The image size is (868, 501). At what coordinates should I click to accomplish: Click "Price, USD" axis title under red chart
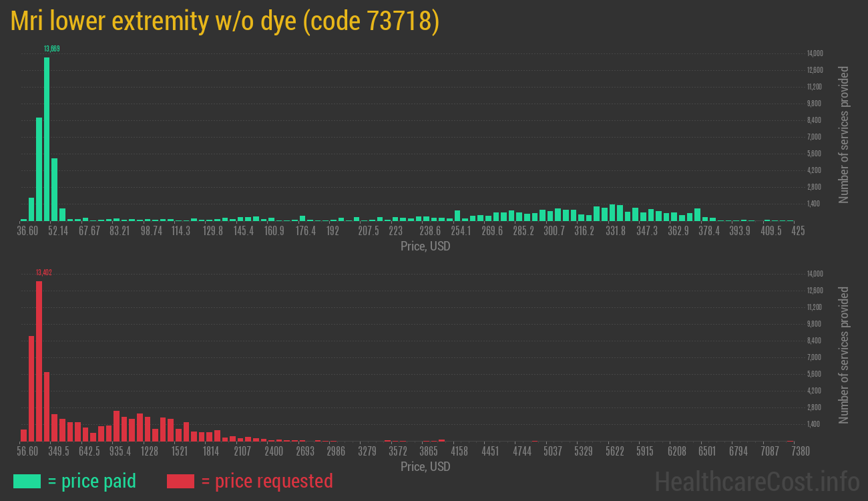coord(425,466)
